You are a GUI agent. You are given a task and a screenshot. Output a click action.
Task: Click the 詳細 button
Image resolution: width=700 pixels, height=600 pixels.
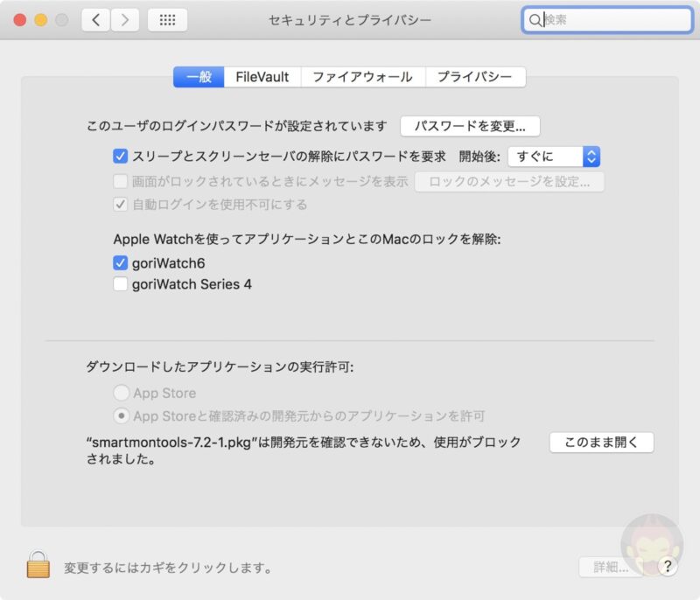pos(611,567)
